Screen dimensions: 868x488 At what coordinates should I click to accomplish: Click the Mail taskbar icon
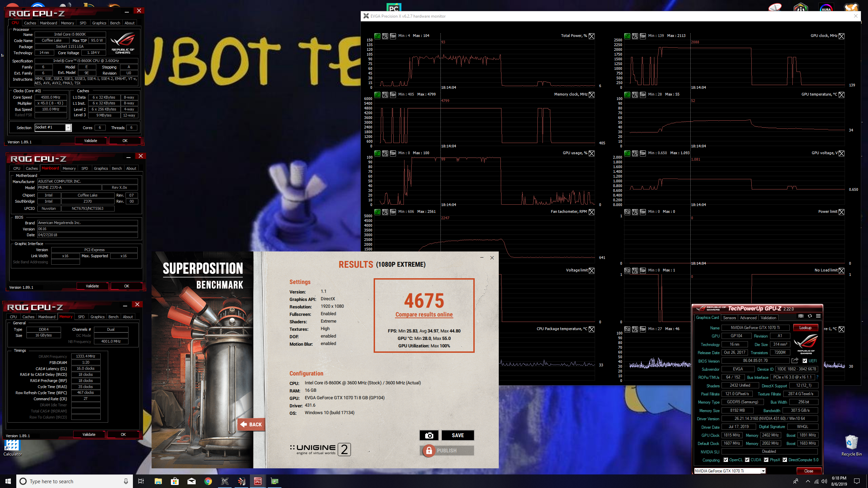coord(191,481)
